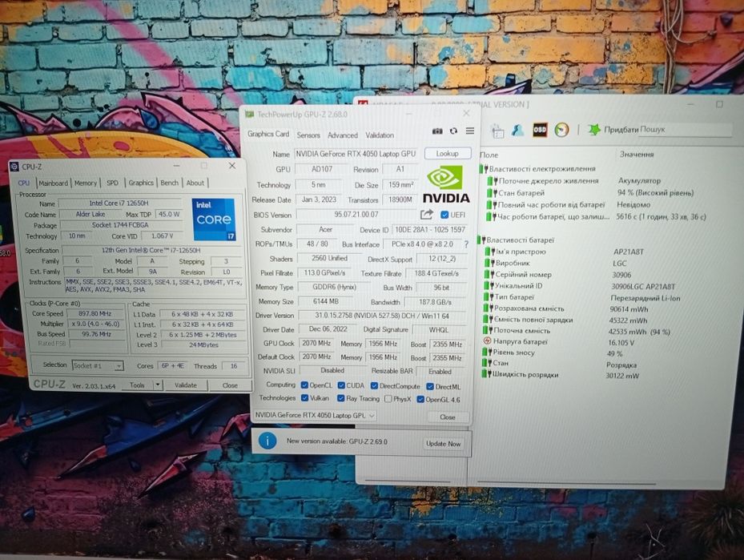744x560 pixels.
Task: Open the AIDA64 OSD panel icon
Action: point(540,130)
